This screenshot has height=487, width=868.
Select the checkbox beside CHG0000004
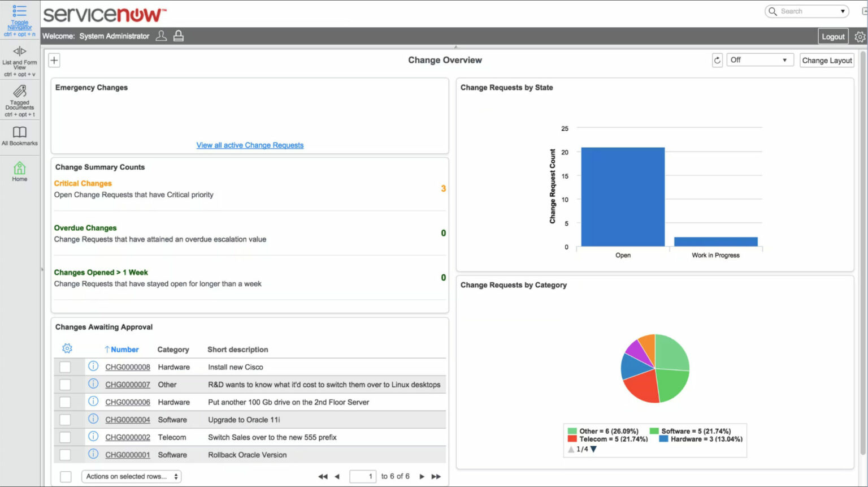click(x=65, y=419)
